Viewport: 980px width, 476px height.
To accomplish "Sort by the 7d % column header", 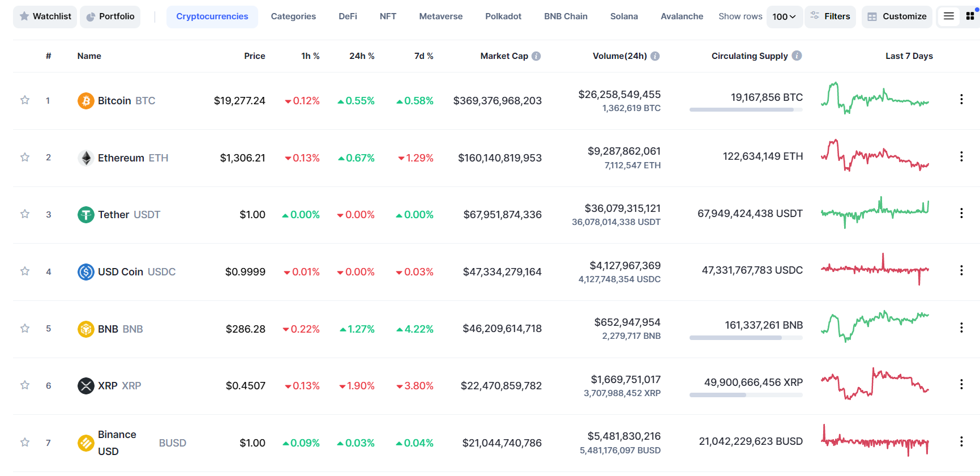I will click(x=423, y=56).
